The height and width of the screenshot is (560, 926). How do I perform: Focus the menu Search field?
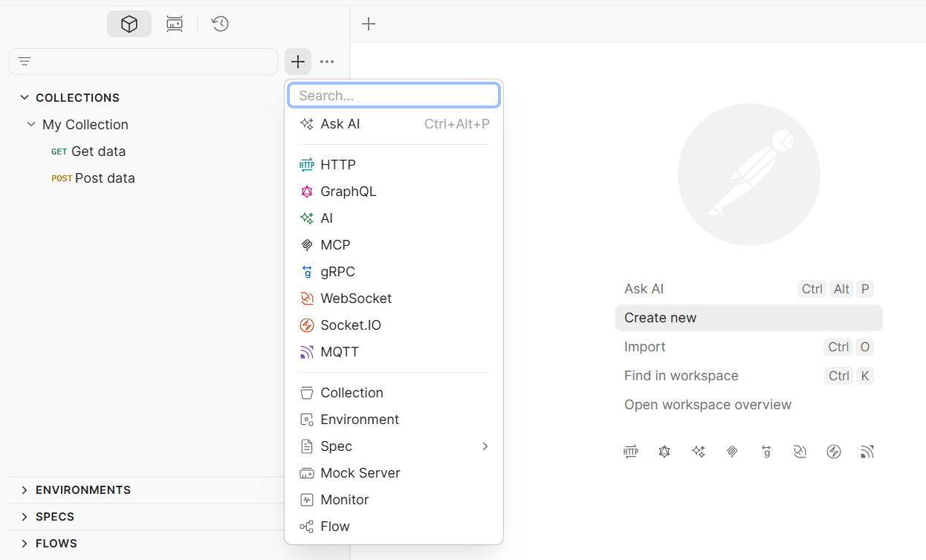[x=394, y=95]
